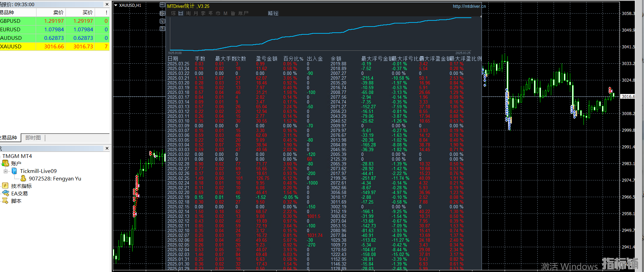Image resolution: width=644 pixels, height=272 pixels.
Task: Select the 备 tab in MTDriver
Action: [x=233, y=13]
